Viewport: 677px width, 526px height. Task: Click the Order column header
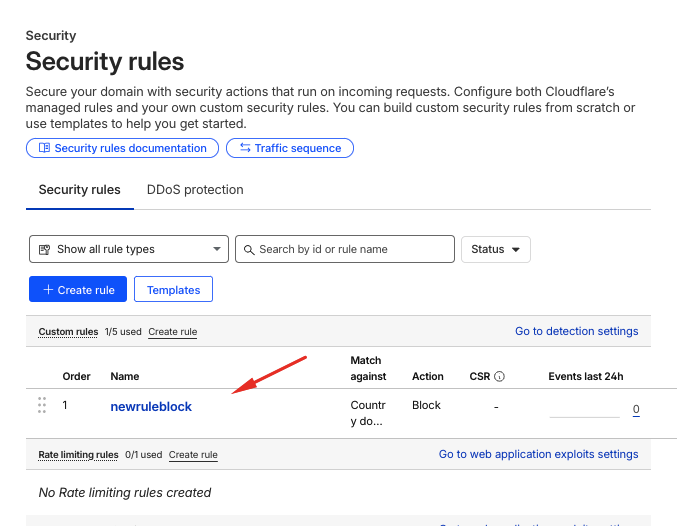coord(76,377)
